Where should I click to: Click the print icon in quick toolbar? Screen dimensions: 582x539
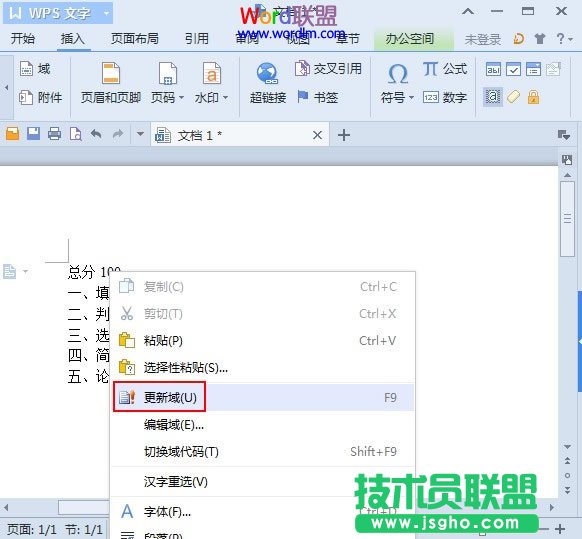55,134
